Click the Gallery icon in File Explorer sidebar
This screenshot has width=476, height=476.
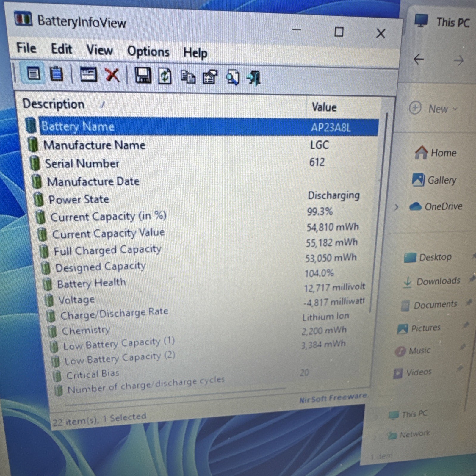(418, 180)
